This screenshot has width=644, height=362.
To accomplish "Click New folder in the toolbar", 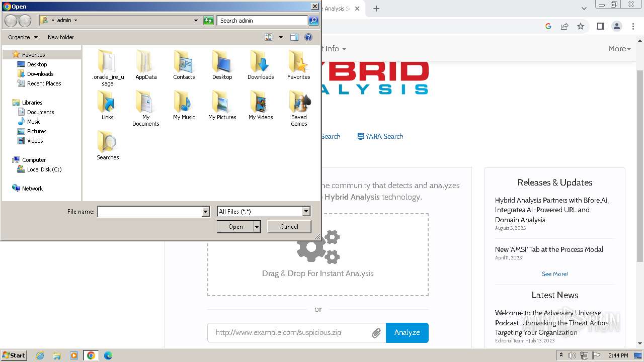I will pyautogui.click(x=61, y=37).
